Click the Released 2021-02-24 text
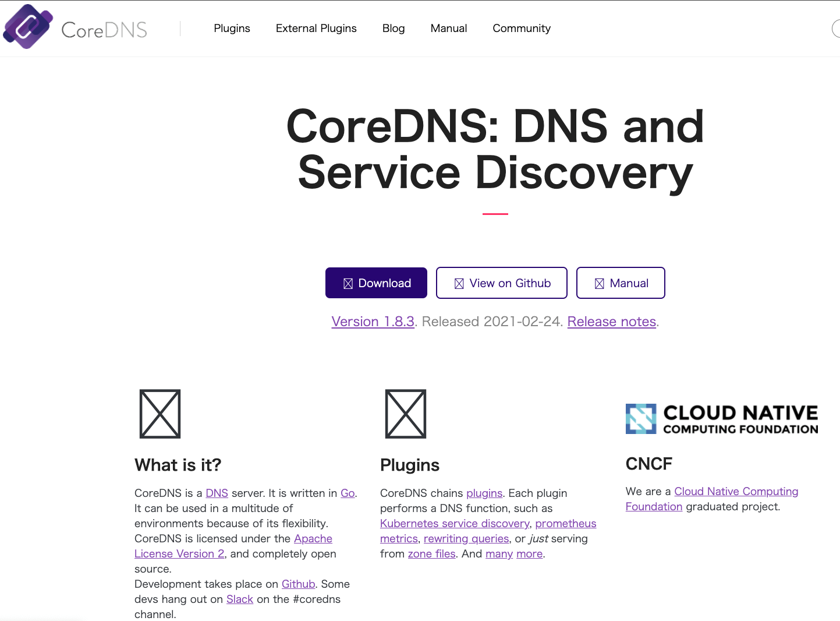840x621 pixels. point(491,322)
